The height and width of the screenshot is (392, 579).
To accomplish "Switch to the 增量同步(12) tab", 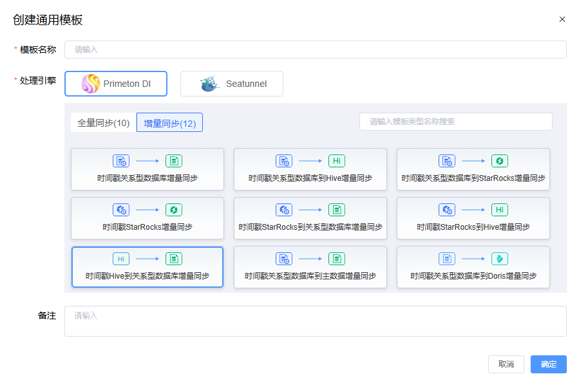I will click(x=170, y=122).
